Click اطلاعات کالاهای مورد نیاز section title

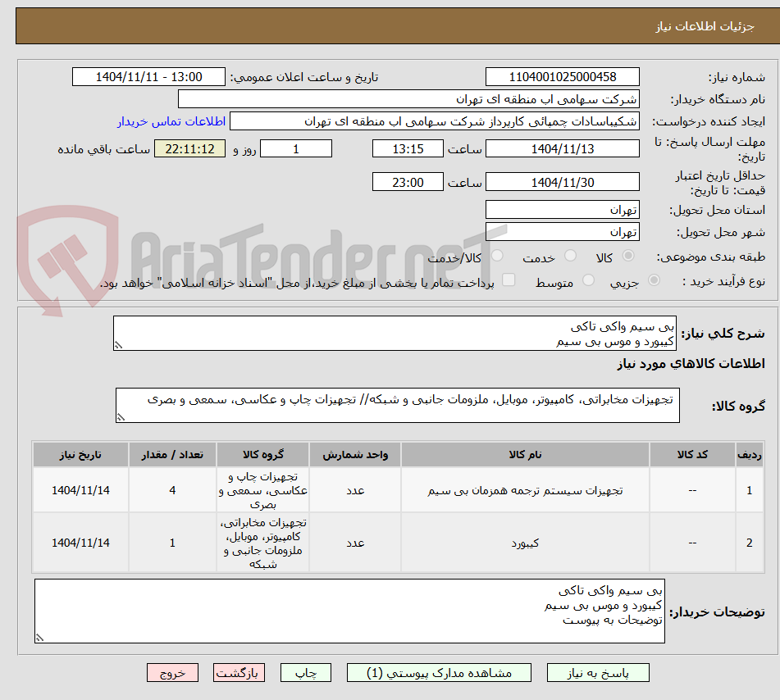click(691, 363)
